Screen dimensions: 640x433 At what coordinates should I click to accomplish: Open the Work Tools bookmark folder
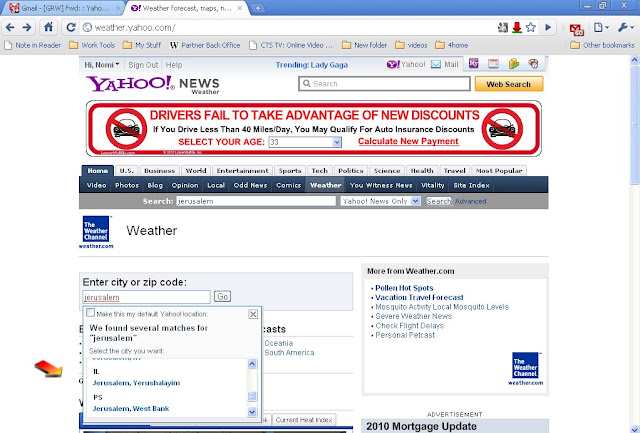point(92,45)
